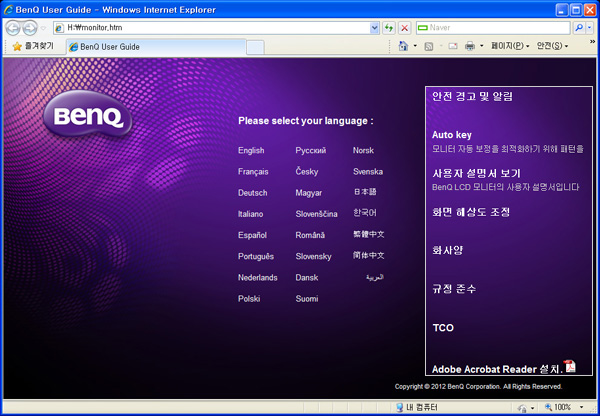Choose Русский language link
Image resolution: width=600 pixels, height=416 pixels.
click(310, 150)
